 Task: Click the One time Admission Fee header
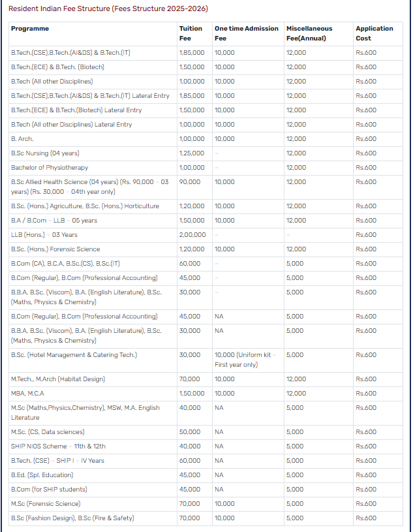(247, 33)
